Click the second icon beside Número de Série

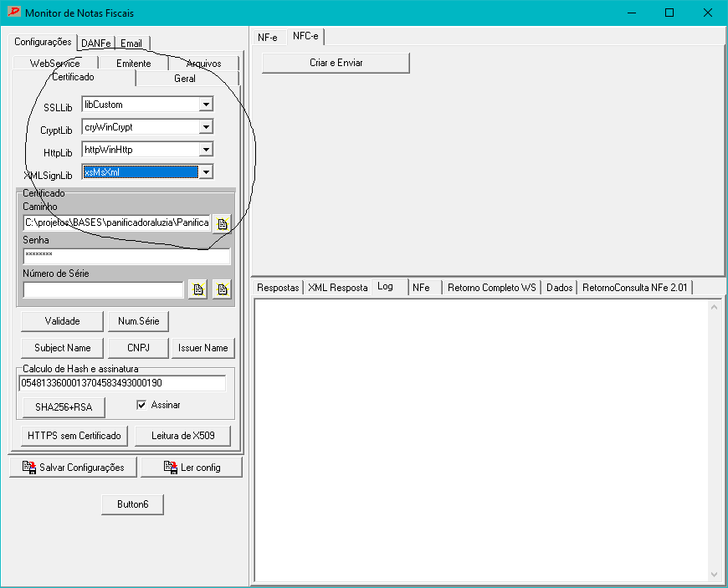pyautogui.click(x=223, y=289)
